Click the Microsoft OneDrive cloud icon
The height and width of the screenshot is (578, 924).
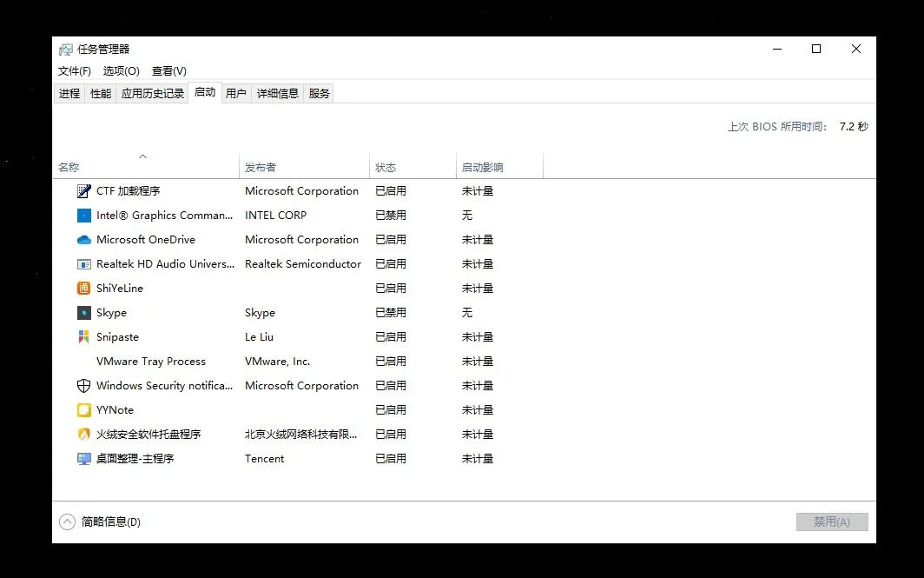click(83, 240)
